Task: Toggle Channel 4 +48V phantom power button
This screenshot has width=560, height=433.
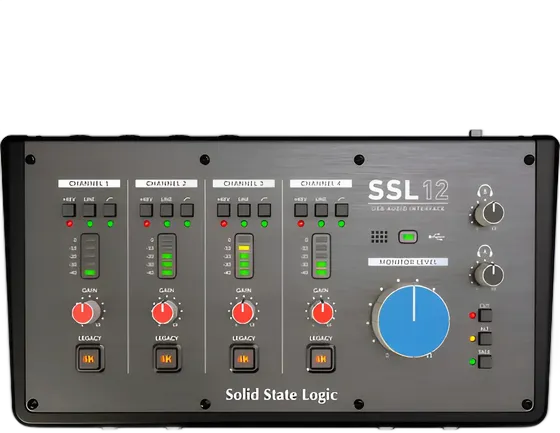Action: (301, 210)
